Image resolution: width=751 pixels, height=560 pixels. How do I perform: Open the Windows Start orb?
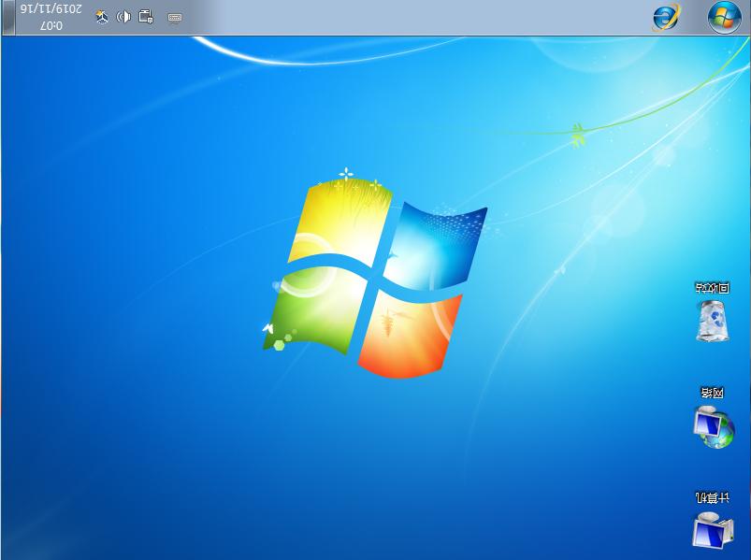point(724,17)
